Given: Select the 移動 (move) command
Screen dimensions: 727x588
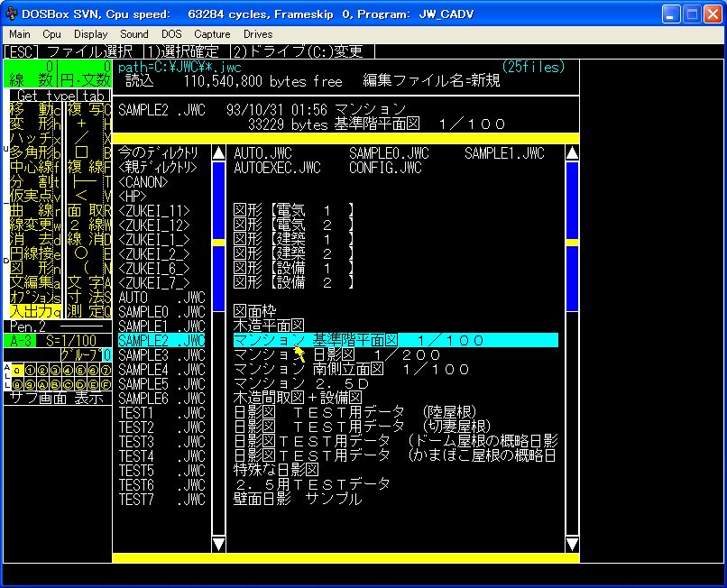Looking at the screenshot, I should (30, 109).
